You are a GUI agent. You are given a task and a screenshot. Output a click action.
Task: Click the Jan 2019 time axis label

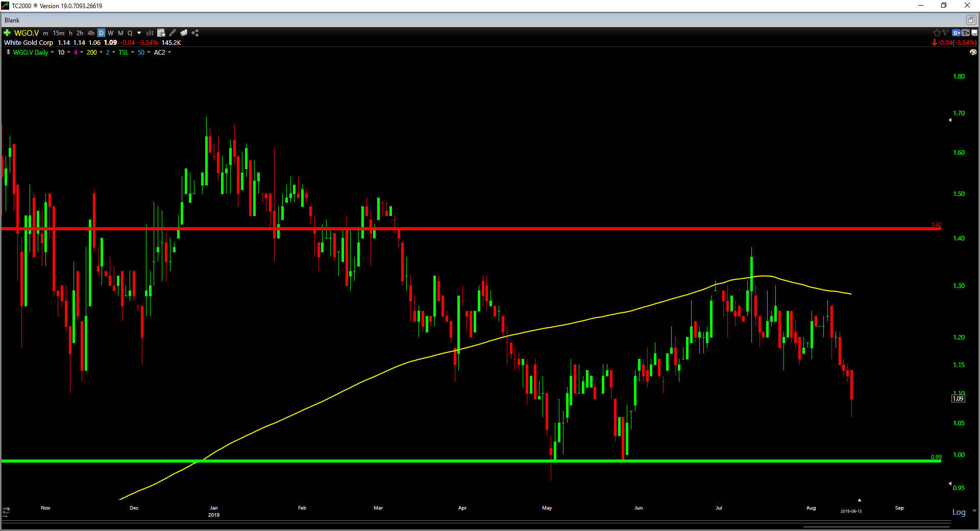(x=214, y=511)
